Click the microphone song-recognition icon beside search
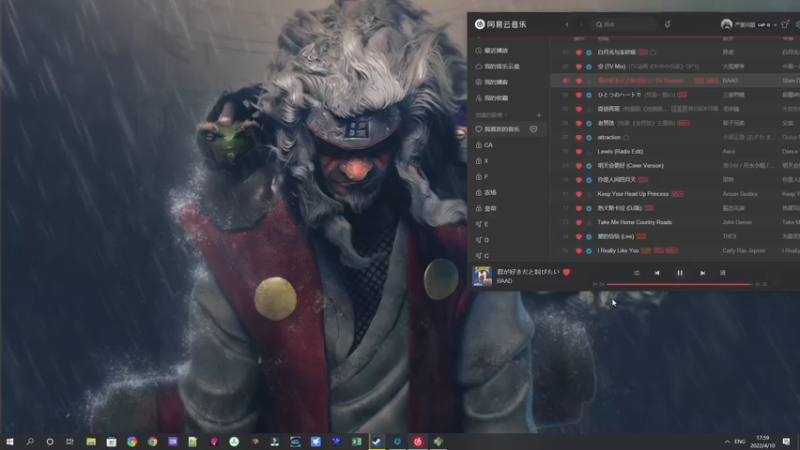The image size is (800, 450). [667, 24]
